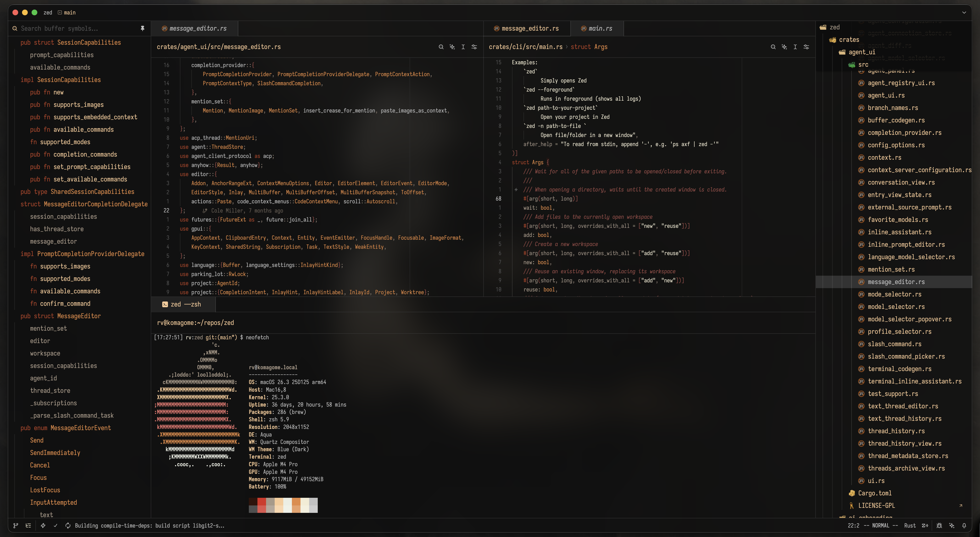Image resolution: width=980 pixels, height=537 pixels.
Task: Open inline assist in left message_editor.rs toolbar
Action: pos(452,47)
